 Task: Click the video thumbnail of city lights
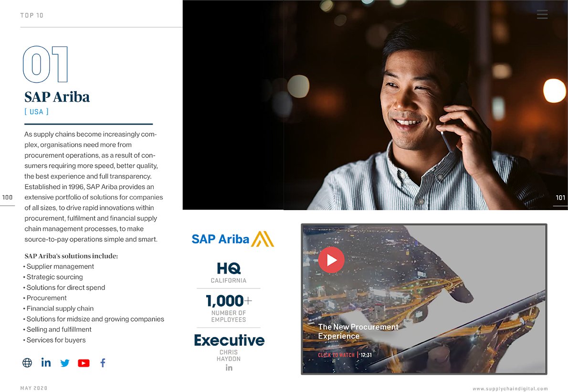point(424,299)
